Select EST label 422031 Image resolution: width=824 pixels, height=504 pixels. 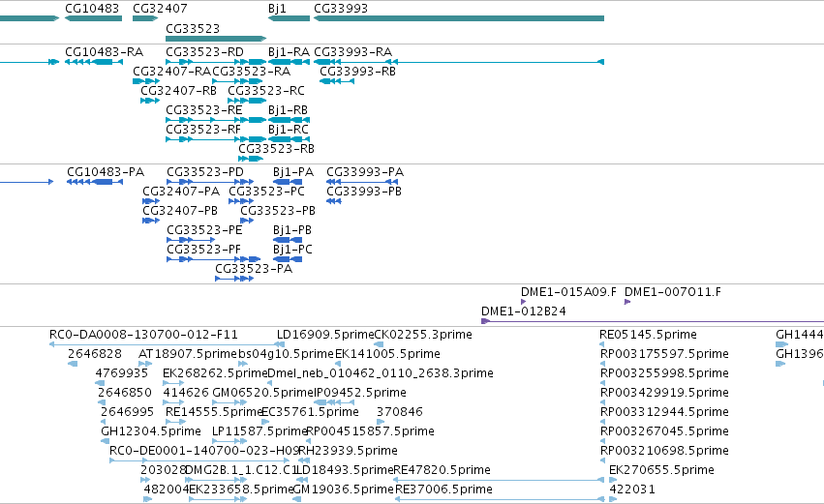click(632, 490)
